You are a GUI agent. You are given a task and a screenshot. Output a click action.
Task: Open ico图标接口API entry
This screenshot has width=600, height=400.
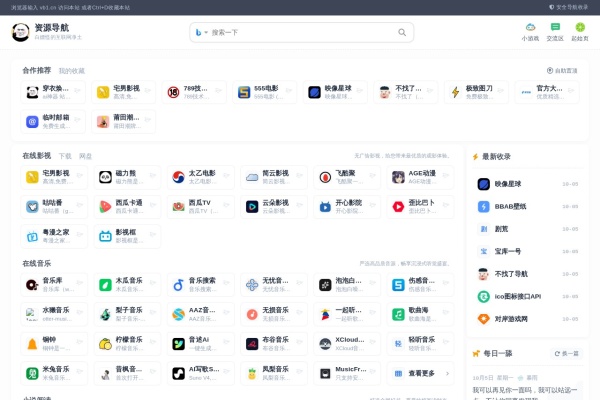[x=528, y=297]
